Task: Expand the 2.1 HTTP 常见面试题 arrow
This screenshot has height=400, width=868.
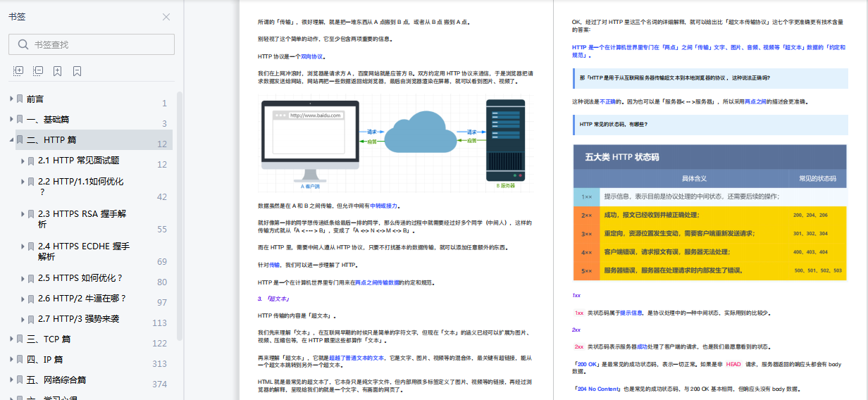Action: (23, 161)
